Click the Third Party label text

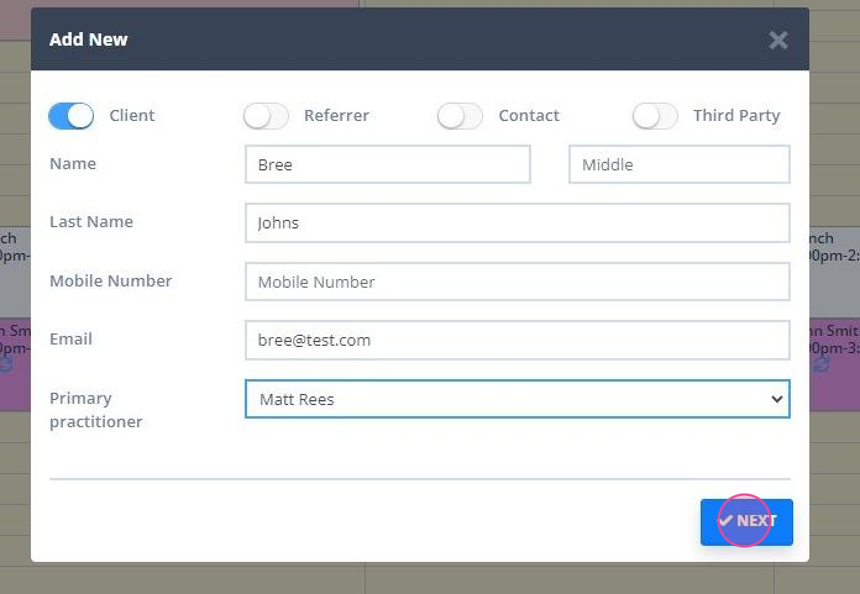[736, 115]
